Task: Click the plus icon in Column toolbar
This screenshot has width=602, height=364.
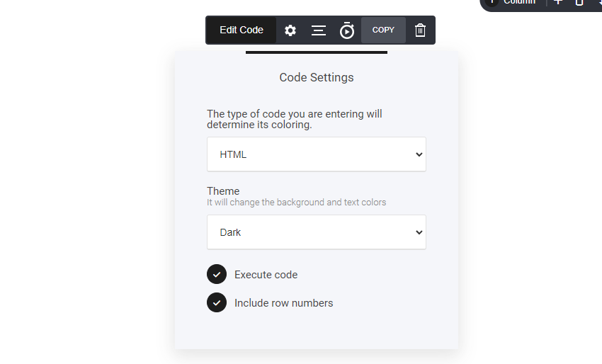Action: click(x=558, y=2)
